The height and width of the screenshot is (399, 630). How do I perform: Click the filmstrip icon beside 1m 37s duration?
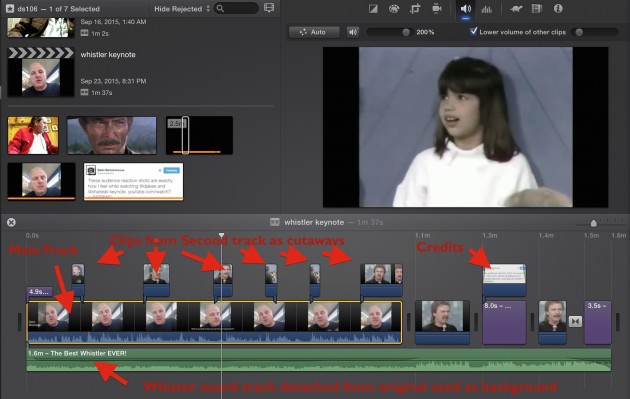click(x=84, y=92)
